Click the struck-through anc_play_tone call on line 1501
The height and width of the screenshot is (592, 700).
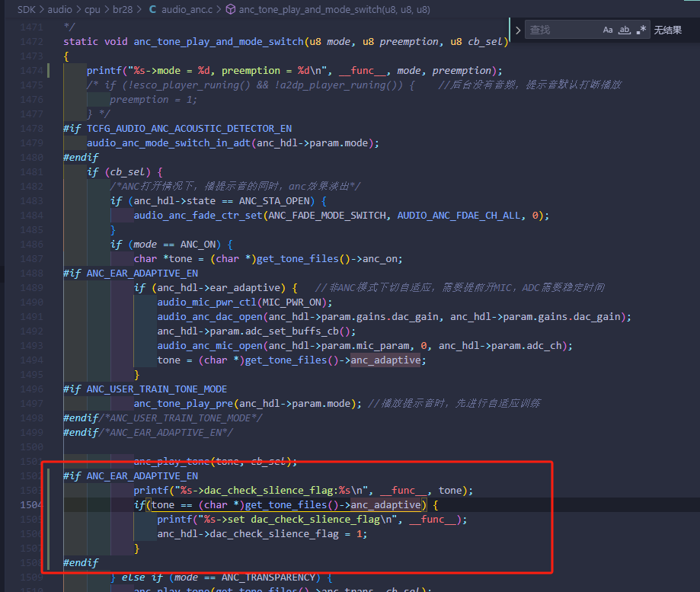tap(215, 462)
